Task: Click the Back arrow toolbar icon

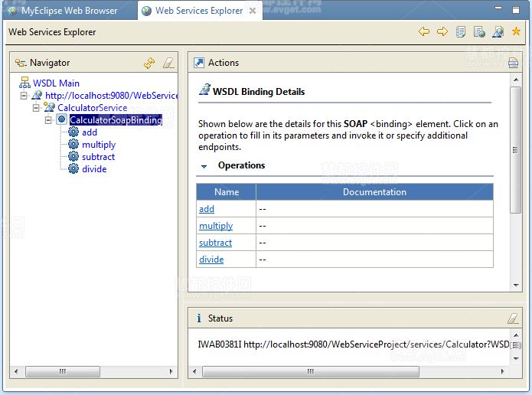Action: pyautogui.click(x=424, y=31)
